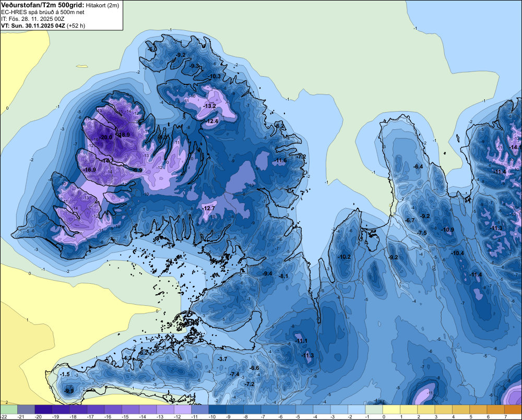
Task: Click the -11.6 temperature label
Action: [280, 161]
